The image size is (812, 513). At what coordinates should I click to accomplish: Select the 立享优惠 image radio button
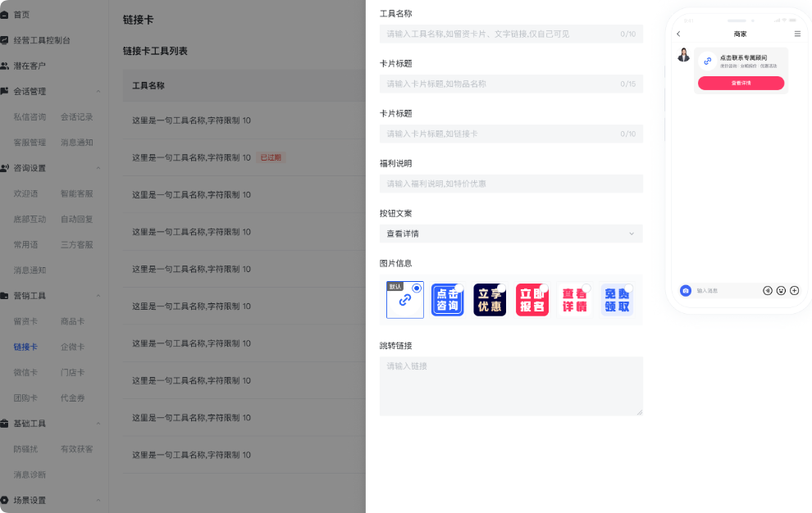[x=501, y=288]
